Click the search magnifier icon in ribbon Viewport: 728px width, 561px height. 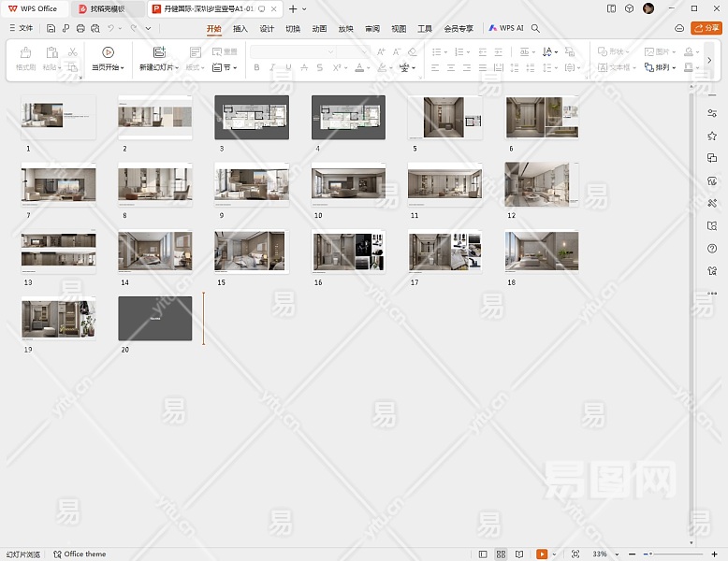[x=535, y=29]
